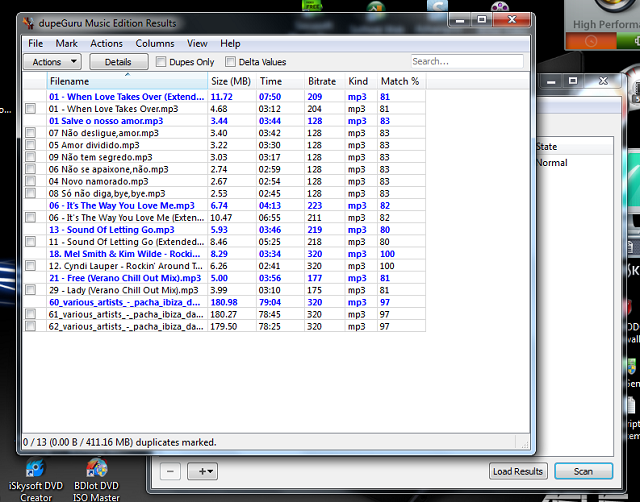Open the Actions dropdown button in toolbar
Screen dimensions: 640x502
click(x=53, y=62)
